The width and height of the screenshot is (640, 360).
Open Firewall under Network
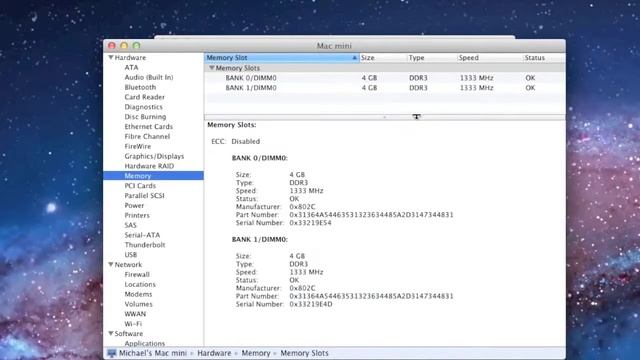(137, 274)
